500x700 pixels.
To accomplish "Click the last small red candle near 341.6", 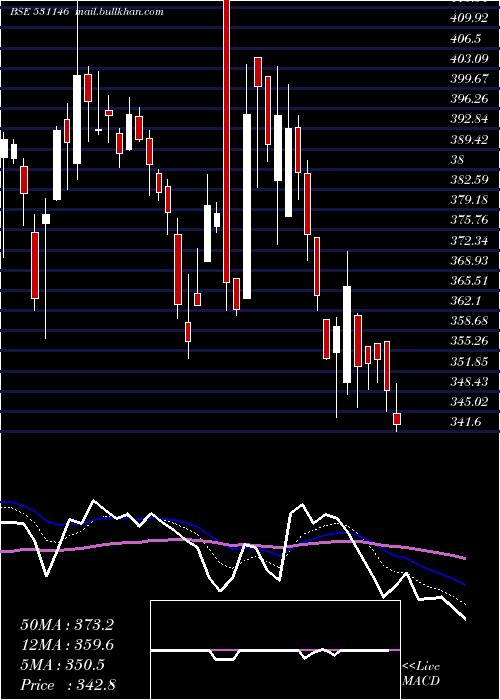I will coord(397,419).
